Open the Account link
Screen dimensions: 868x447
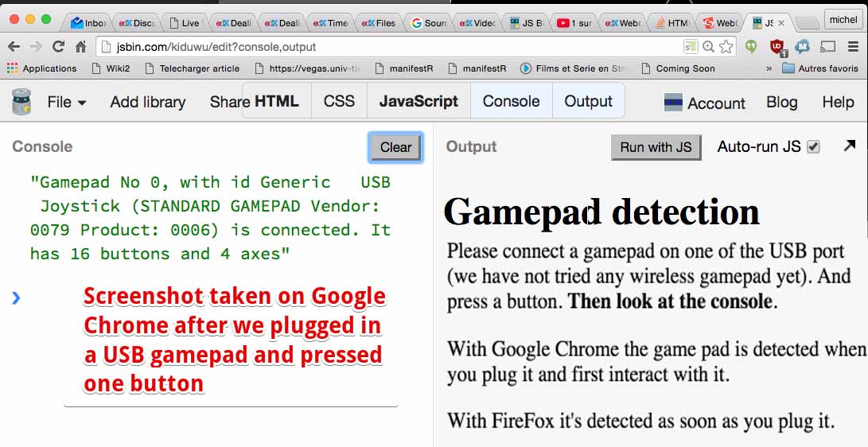click(716, 103)
